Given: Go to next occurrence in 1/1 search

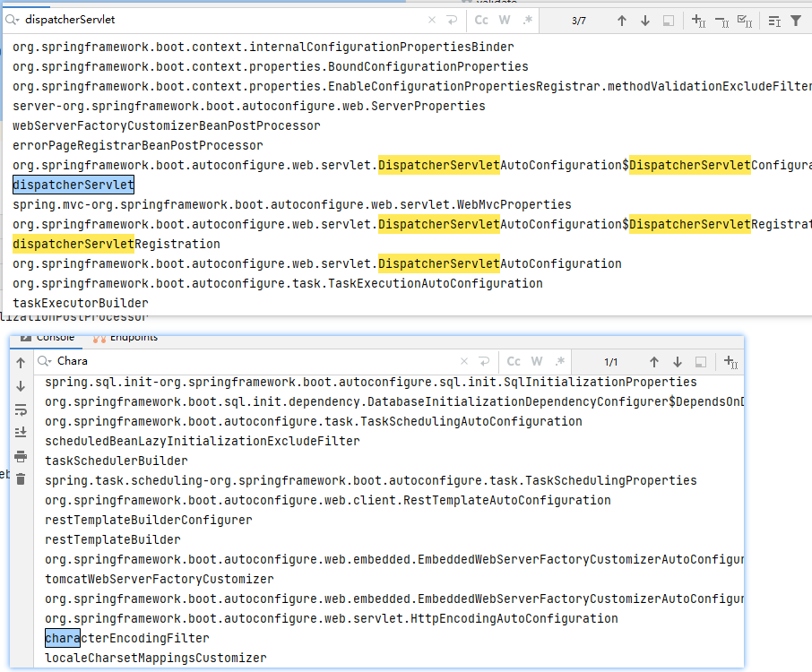Looking at the screenshot, I should [x=678, y=362].
